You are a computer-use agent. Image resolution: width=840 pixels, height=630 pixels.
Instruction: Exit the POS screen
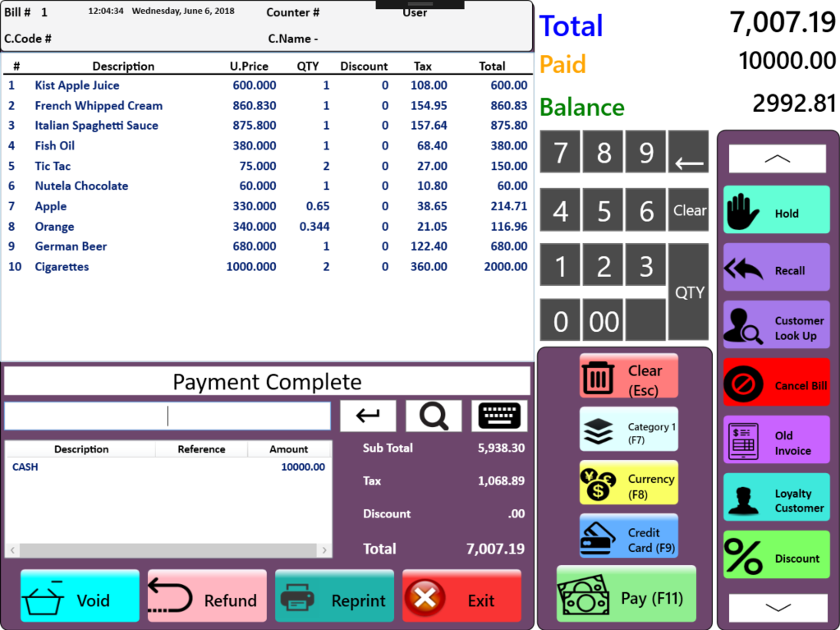(461, 596)
